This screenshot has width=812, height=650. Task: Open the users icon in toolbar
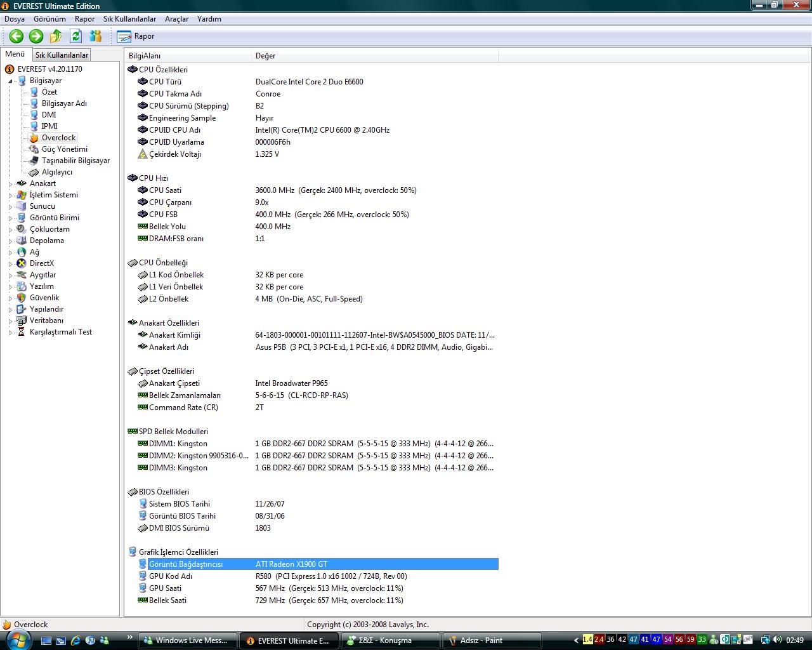(x=96, y=36)
